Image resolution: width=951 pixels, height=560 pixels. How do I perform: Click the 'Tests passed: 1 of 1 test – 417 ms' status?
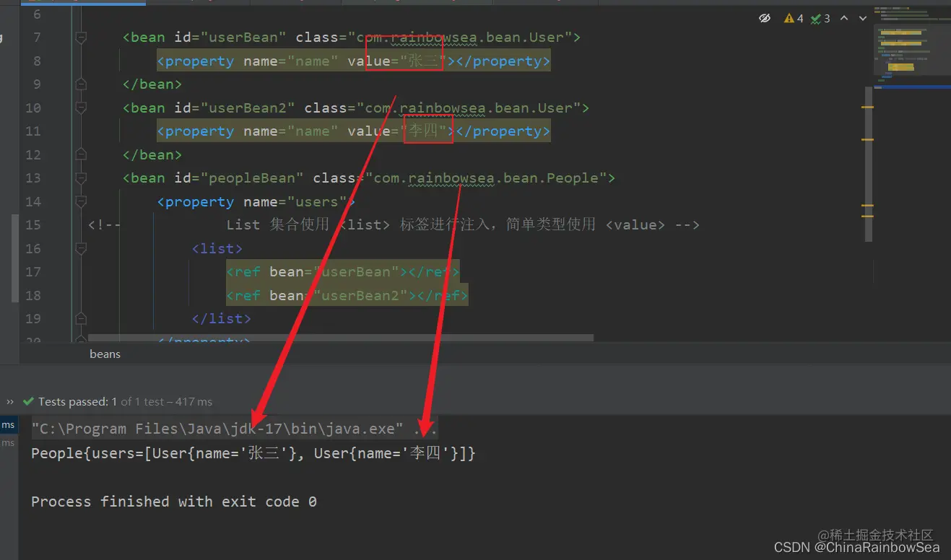tap(125, 401)
